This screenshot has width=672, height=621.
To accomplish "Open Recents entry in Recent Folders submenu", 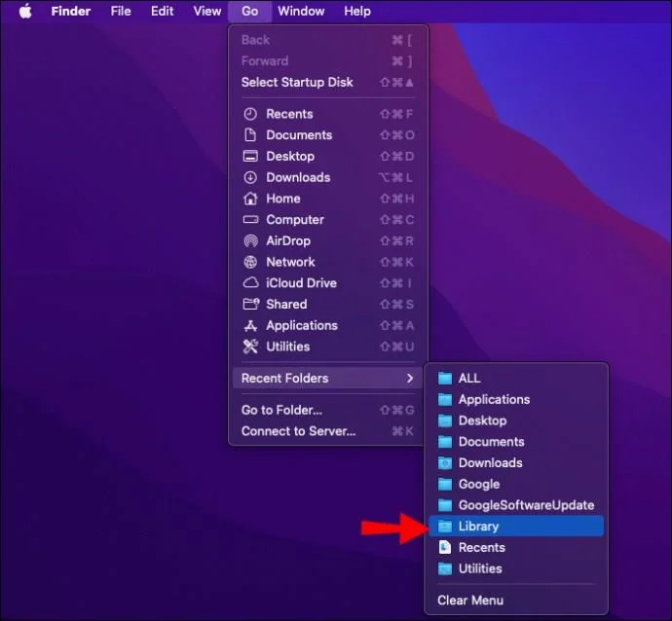I will click(516, 547).
